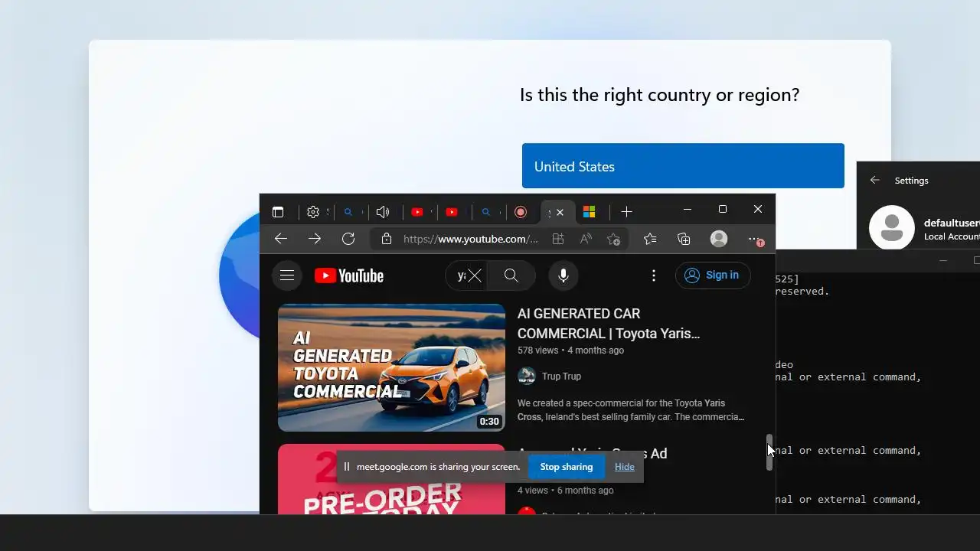Add this page to favorites
Screen dimensions: 980x551
[613, 239]
